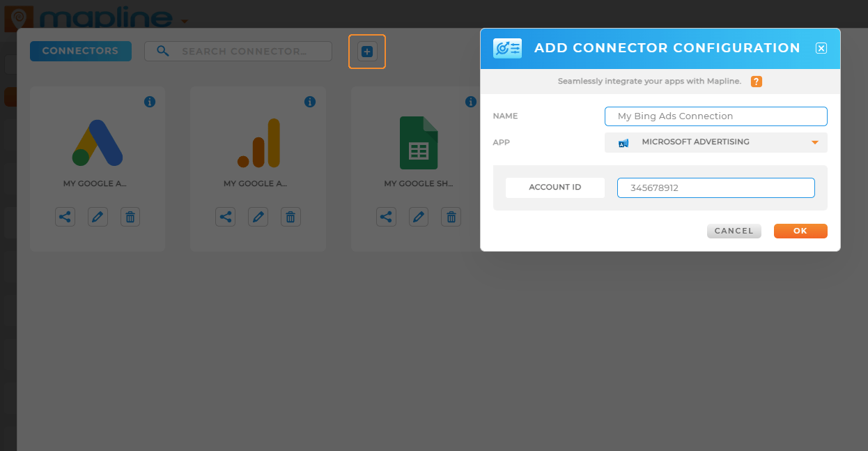The width and height of the screenshot is (868, 451).
Task: Delete the Google Sheets connector
Action: tap(451, 217)
